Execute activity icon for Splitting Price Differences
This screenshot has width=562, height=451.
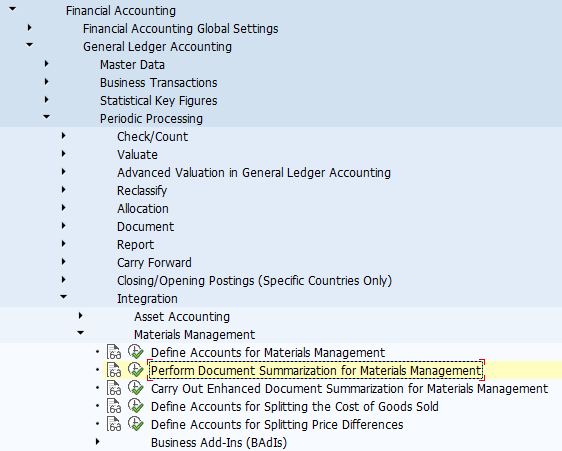pyautogui.click(x=136, y=423)
